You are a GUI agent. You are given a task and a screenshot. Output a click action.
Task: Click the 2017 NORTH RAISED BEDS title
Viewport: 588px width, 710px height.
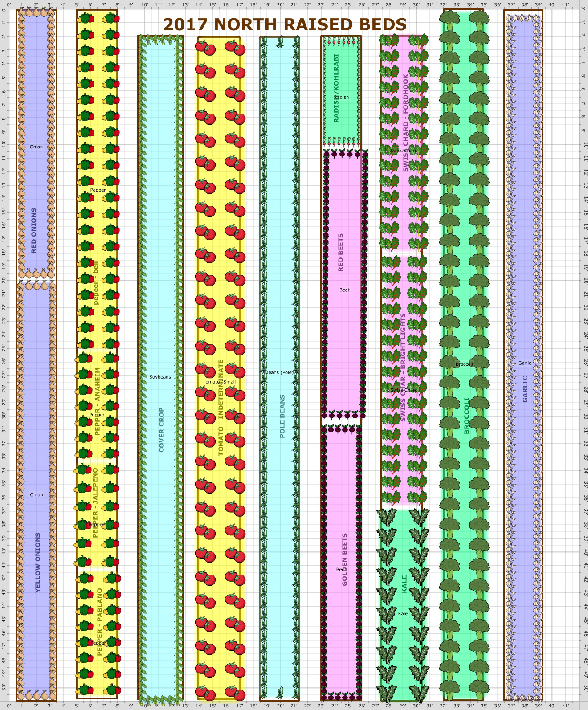click(285, 24)
